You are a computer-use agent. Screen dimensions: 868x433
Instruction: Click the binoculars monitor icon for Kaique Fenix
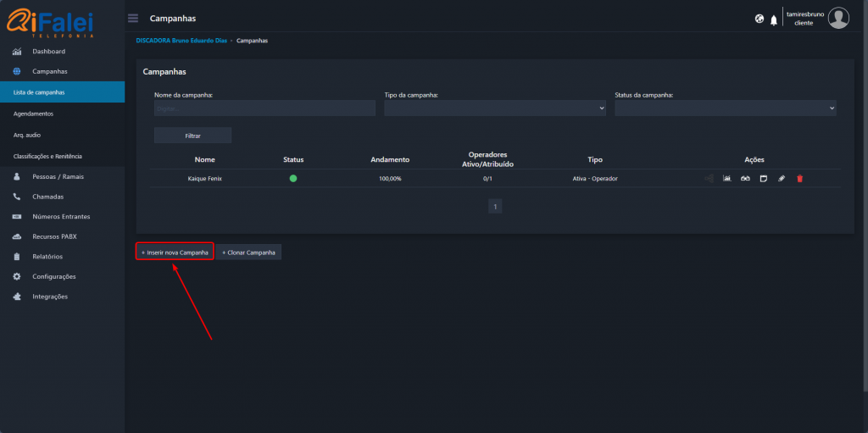745,178
